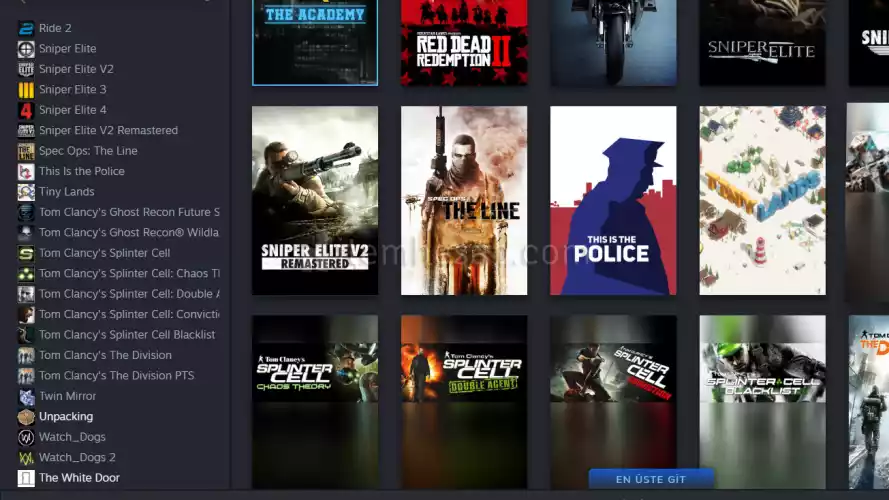Click the Sniper Elite 4 icon in list
Screen dimensions: 889x500
point(26,110)
